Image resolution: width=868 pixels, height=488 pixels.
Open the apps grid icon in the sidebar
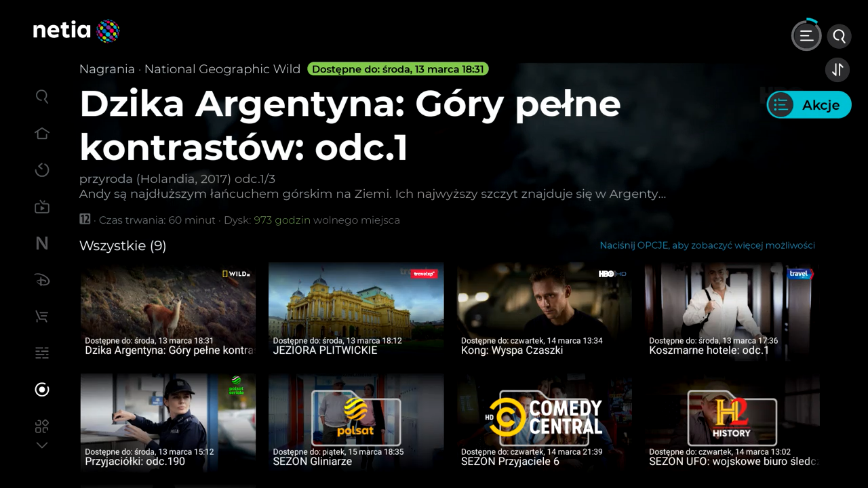click(x=42, y=426)
